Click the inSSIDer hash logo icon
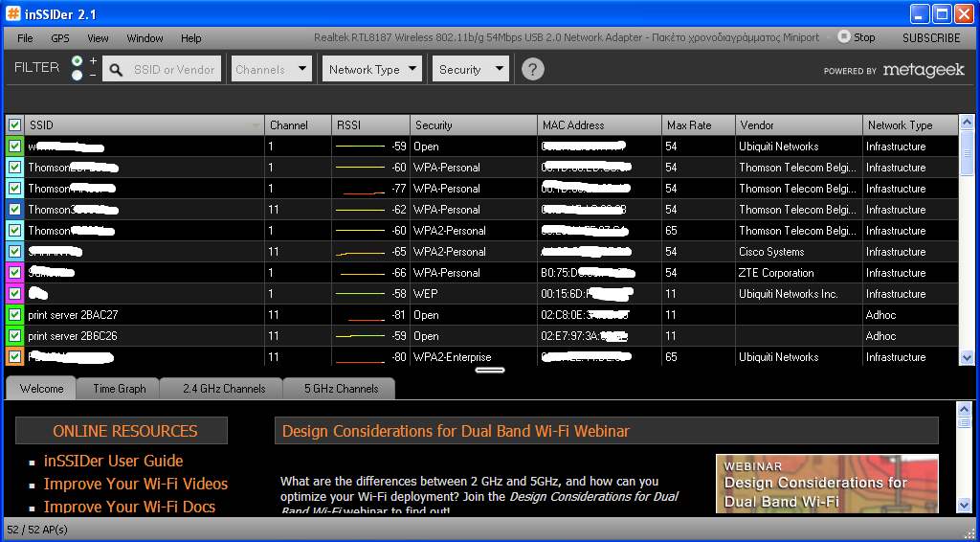980x542 pixels. tap(13, 13)
